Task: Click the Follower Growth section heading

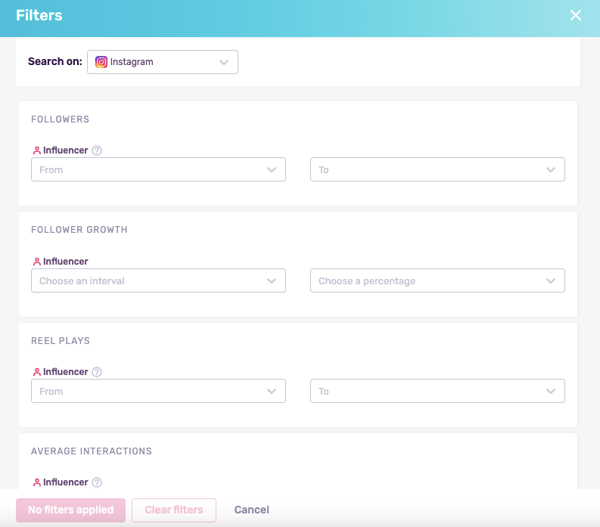Action: tap(80, 230)
